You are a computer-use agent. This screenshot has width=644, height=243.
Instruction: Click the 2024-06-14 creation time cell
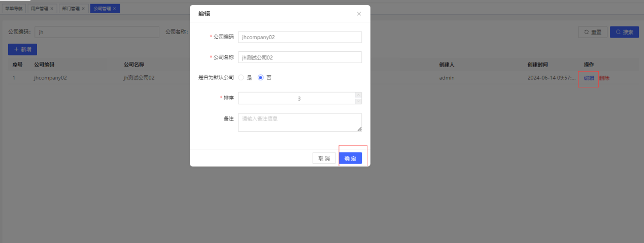pyautogui.click(x=552, y=78)
